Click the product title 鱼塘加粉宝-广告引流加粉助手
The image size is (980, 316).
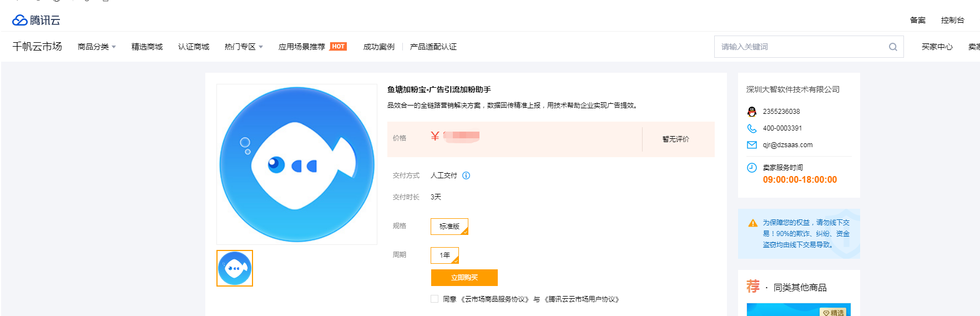click(439, 89)
